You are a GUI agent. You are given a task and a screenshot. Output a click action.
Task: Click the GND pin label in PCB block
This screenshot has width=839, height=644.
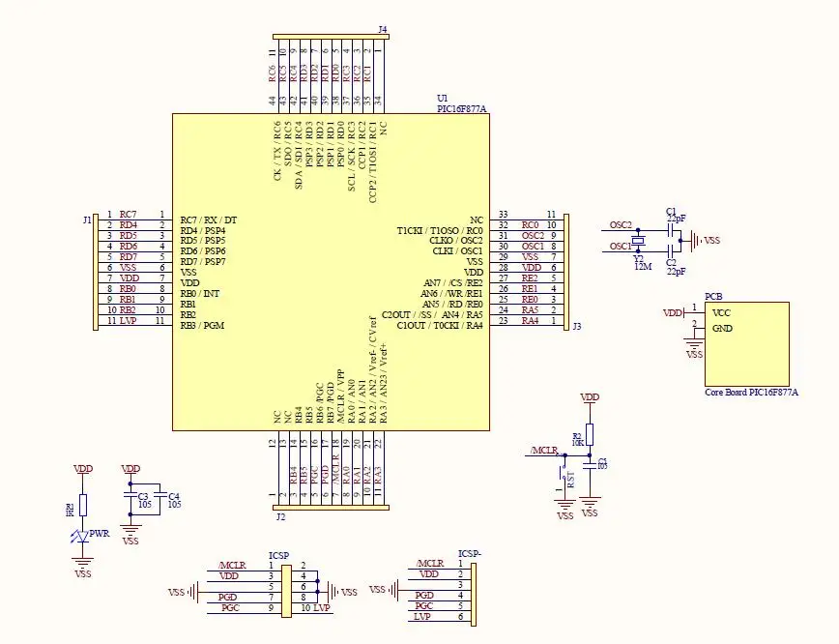pyautogui.click(x=722, y=328)
